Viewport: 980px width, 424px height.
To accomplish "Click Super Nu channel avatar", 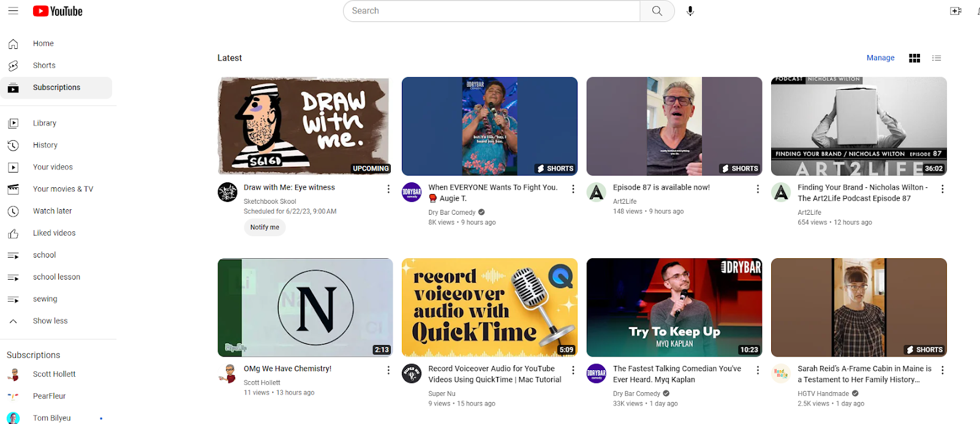I will 412,373.
